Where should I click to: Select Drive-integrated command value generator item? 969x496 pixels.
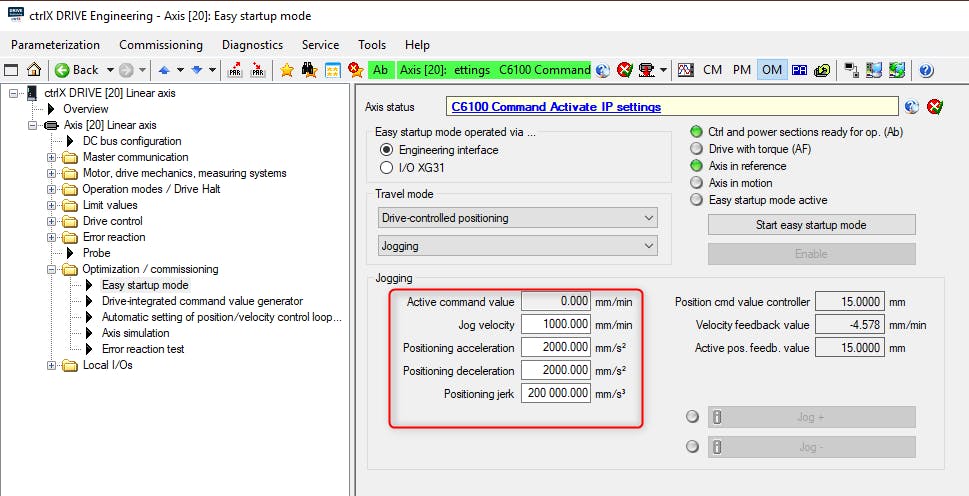[202, 301]
